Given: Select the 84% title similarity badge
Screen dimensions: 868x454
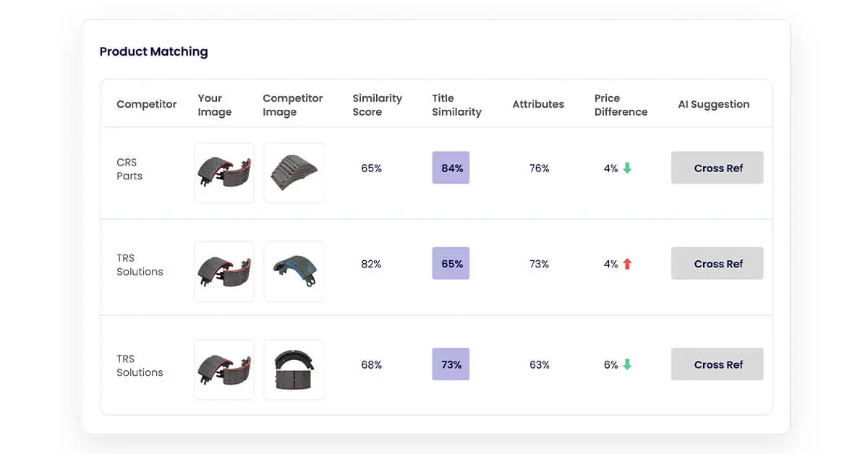Looking at the screenshot, I should pos(451,168).
